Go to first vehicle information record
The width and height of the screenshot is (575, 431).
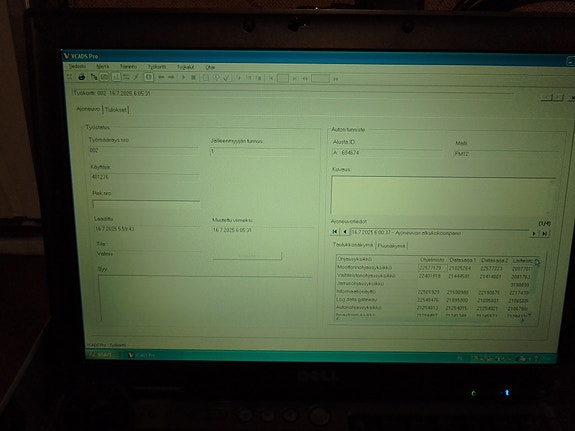[335, 231]
